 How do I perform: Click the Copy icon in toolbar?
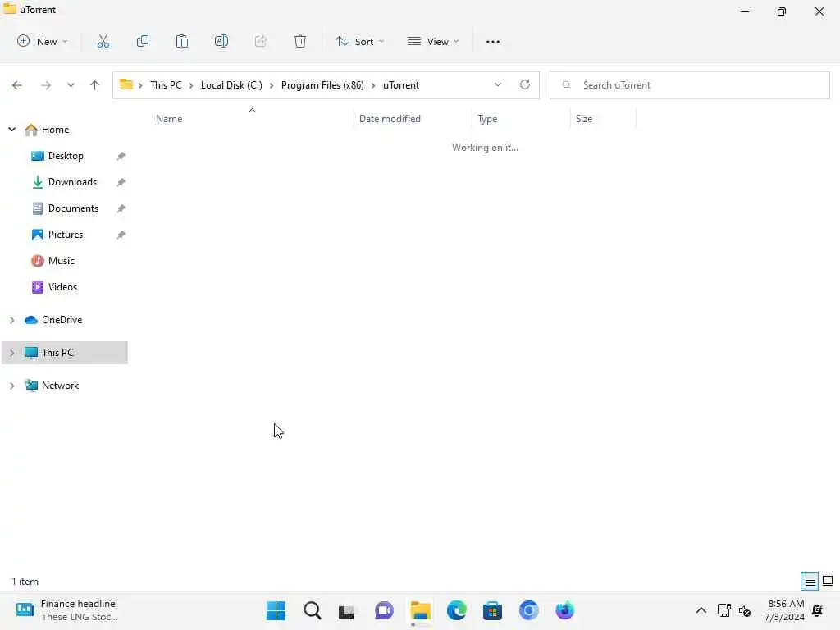[x=143, y=41]
